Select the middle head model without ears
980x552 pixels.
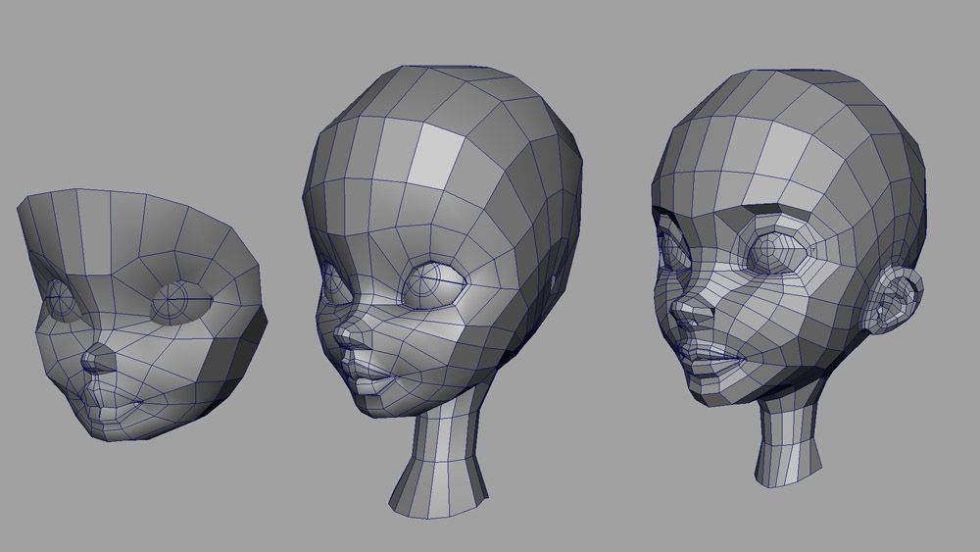(443, 291)
